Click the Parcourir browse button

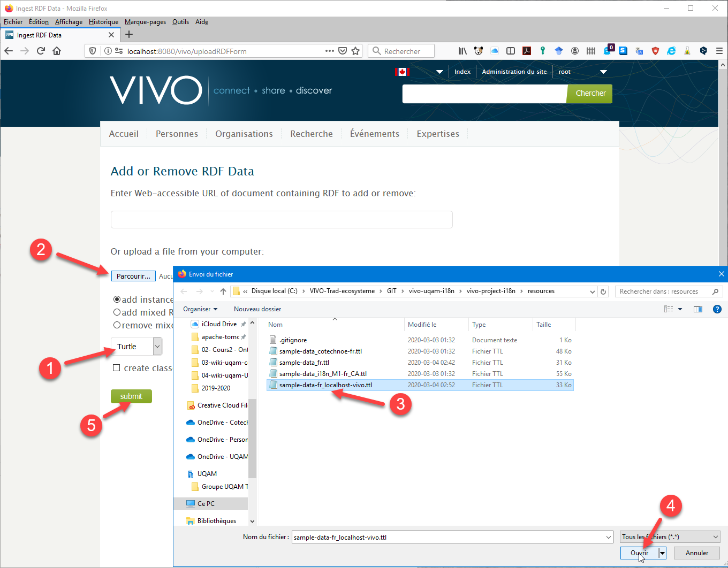pos(133,276)
